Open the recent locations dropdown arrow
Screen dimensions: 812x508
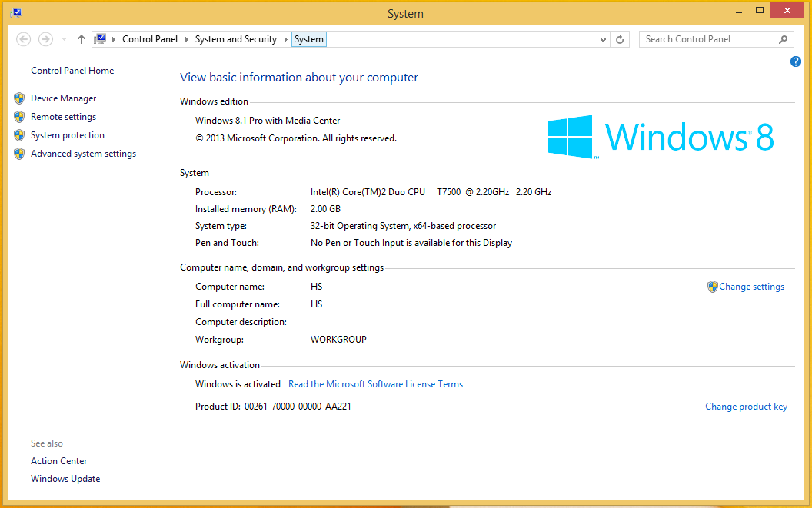(x=65, y=39)
